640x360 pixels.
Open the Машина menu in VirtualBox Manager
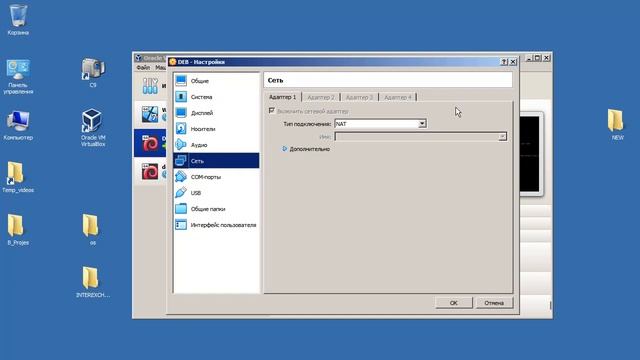(160, 67)
